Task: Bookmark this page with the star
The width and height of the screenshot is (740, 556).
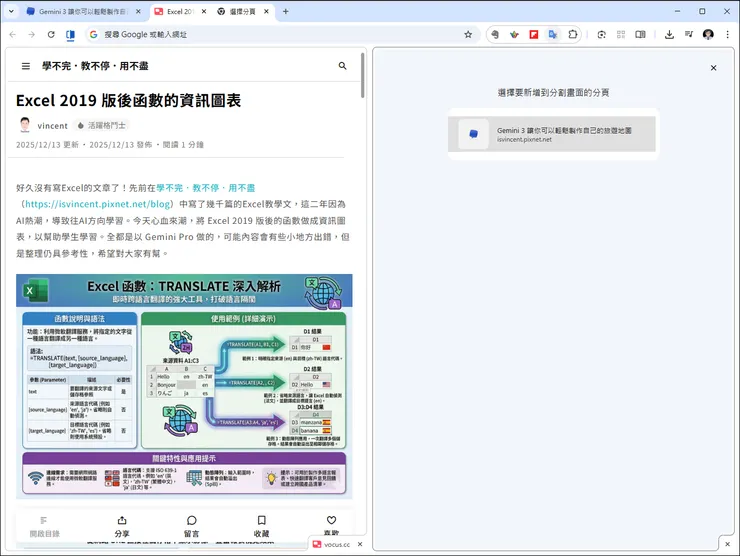Action: pyautogui.click(x=468, y=34)
